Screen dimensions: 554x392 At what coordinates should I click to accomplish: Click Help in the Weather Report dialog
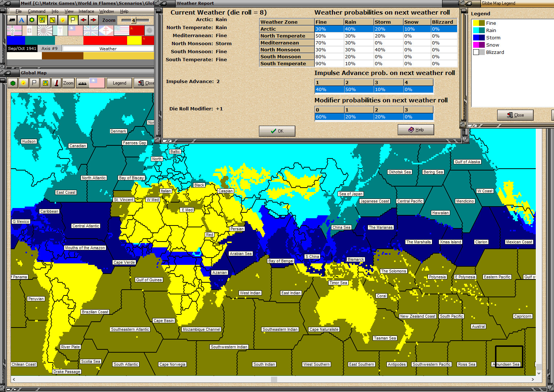pyautogui.click(x=416, y=130)
